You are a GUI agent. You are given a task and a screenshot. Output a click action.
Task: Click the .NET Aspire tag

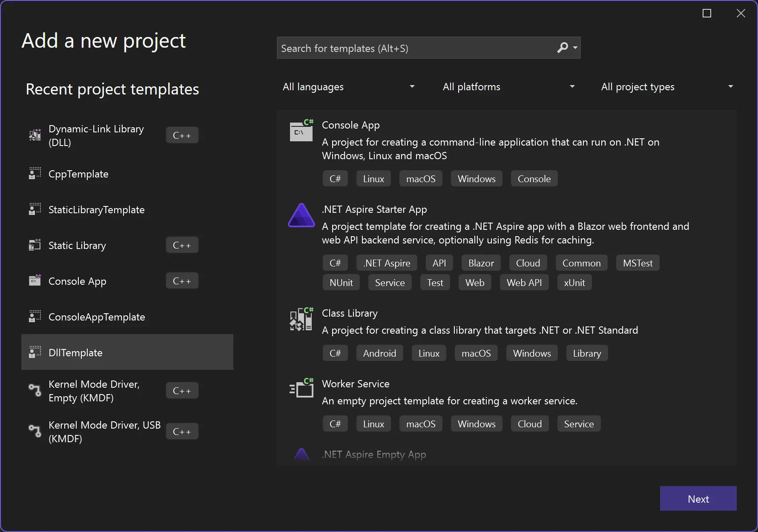(x=387, y=263)
